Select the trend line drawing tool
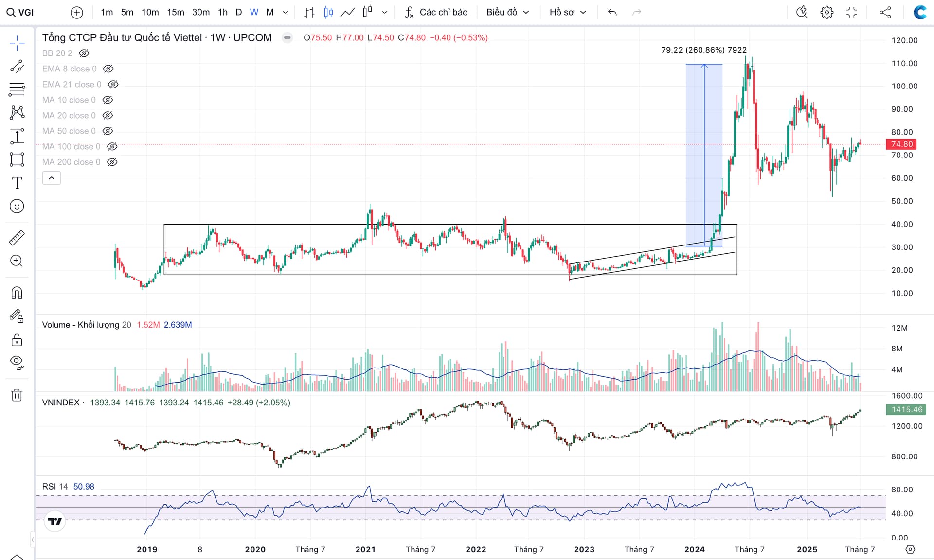 point(17,67)
